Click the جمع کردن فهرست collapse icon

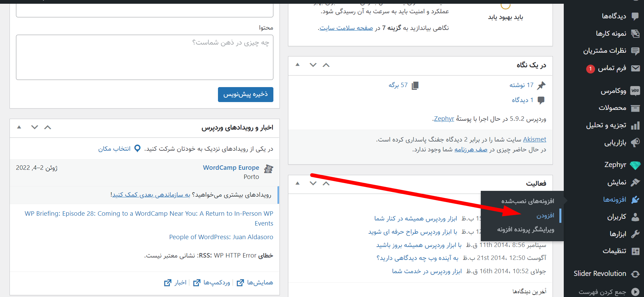click(x=635, y=292)
